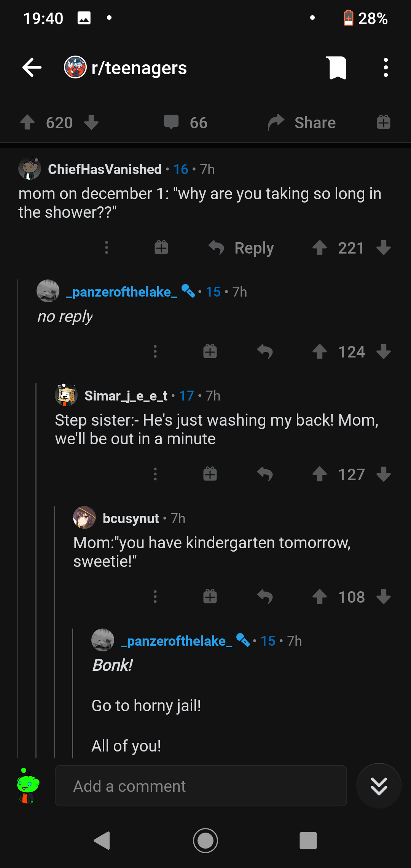Open the 66 comments icon

171,123
